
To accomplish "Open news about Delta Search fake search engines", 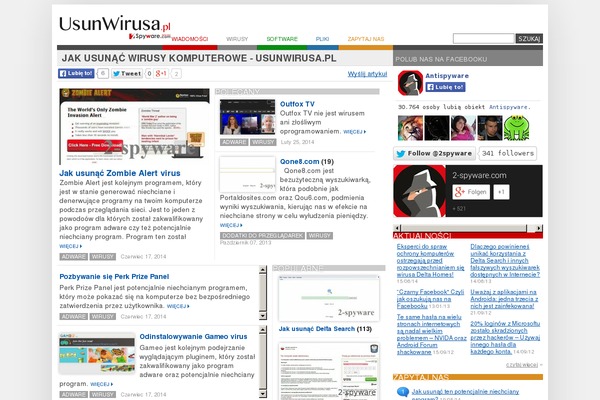I will (x=505, y=261).
